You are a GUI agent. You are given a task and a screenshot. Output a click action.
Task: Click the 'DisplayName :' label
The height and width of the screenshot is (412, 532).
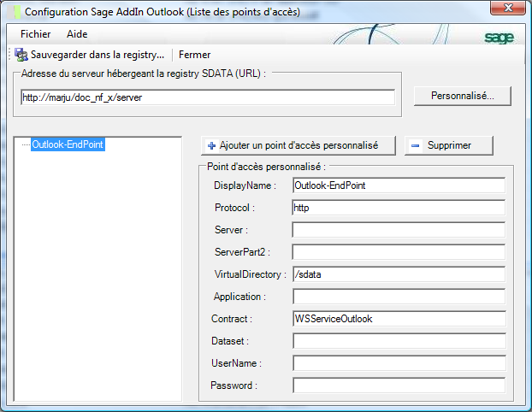(x=245, y=185)
